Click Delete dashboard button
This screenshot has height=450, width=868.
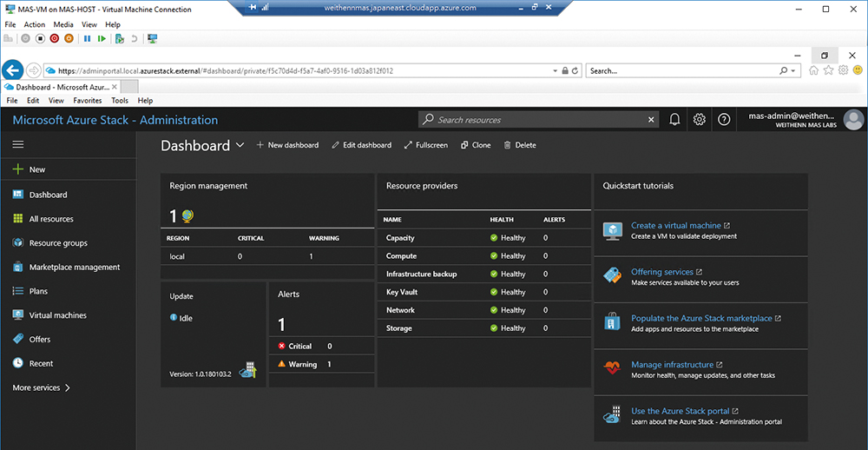coord(520,145)
